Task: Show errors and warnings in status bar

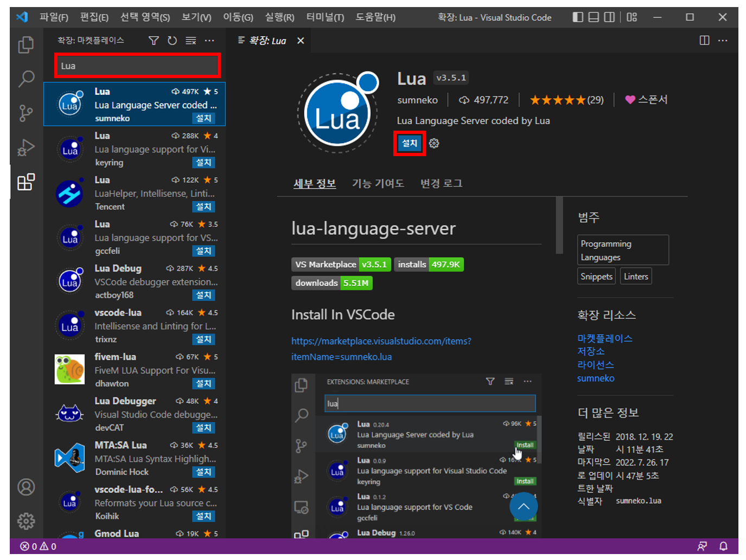Action: coord(38,546)
